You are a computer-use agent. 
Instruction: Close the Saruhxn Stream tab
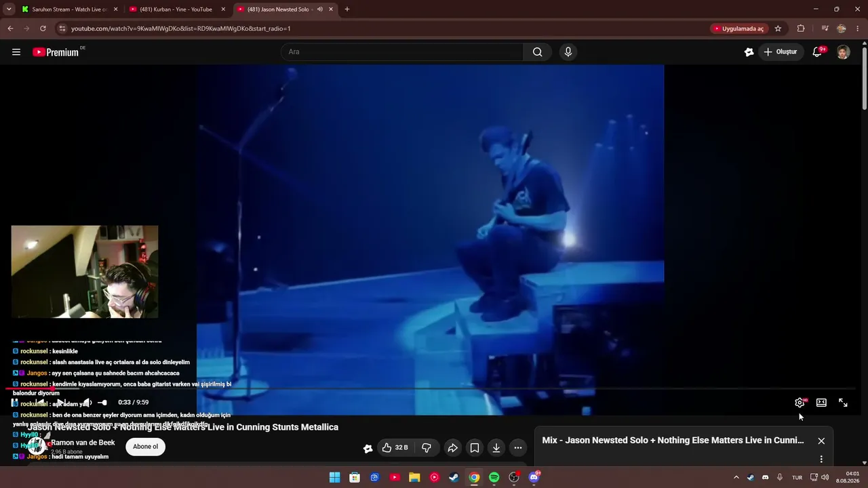(115, 9)
